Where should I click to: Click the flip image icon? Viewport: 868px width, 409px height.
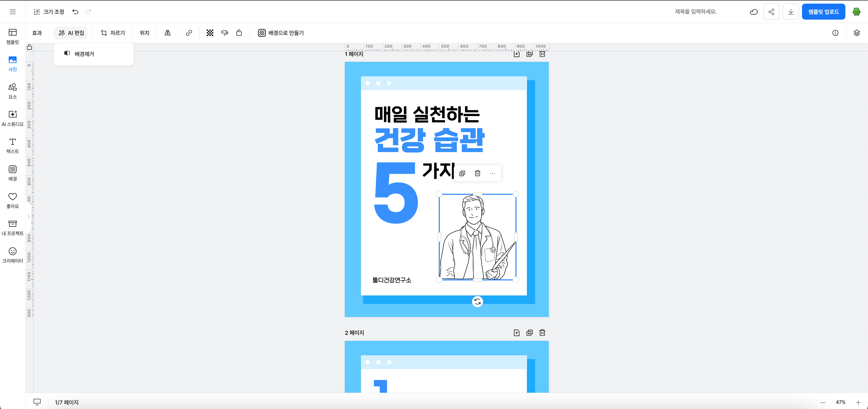[168, 33]
